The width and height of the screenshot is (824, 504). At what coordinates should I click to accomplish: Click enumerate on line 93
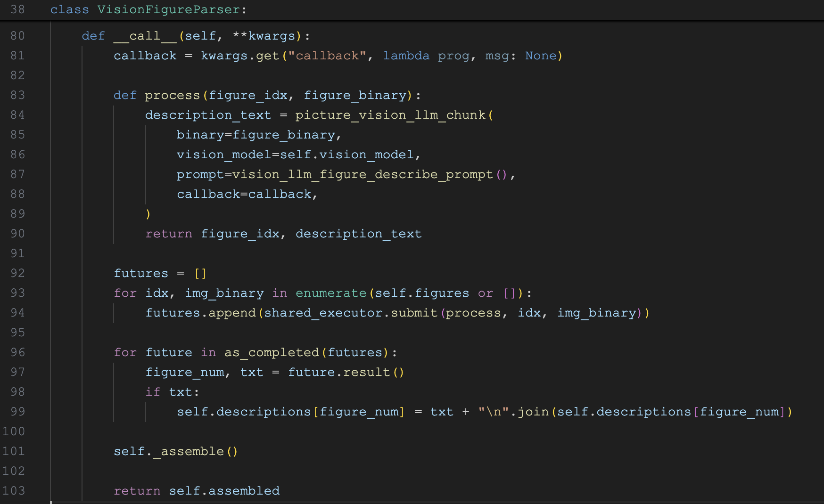pyautogui.click(x=331, y=293)
